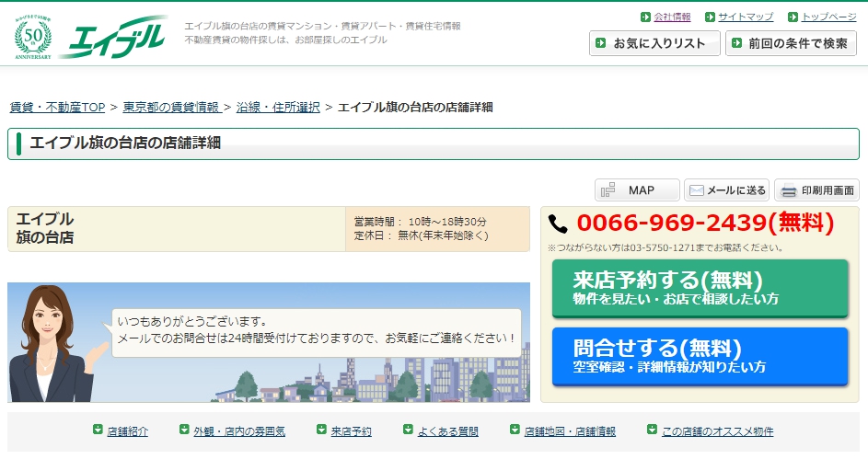The image size is (868, 459).
Task: Open 印刷用画面 print view
Action: tap(816, 190)
